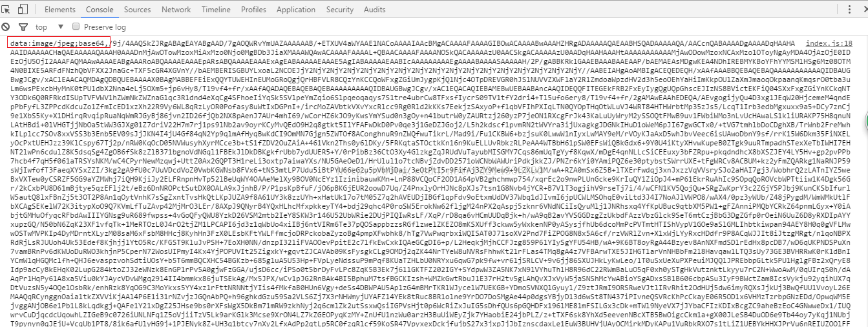This screenshot has height=327, width=868.
Task: Activate the inspect element picker icon
Action: click(6, 10)
